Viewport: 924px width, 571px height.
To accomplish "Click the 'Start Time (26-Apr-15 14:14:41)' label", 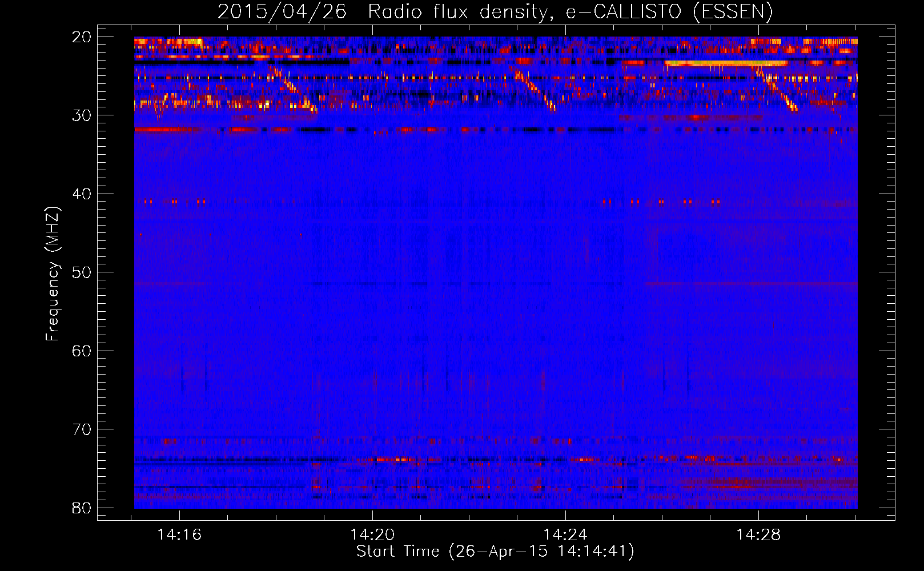I will point(495,552).
